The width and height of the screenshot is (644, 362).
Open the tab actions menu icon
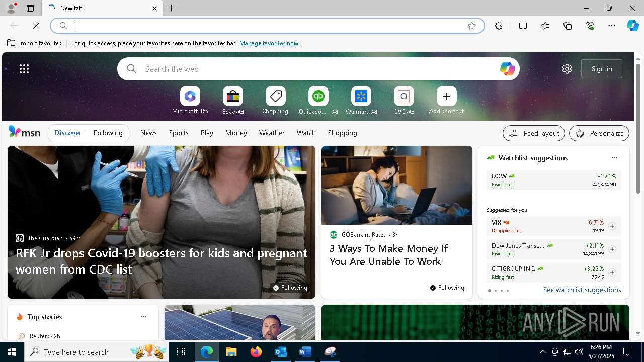tap(30, 8)
